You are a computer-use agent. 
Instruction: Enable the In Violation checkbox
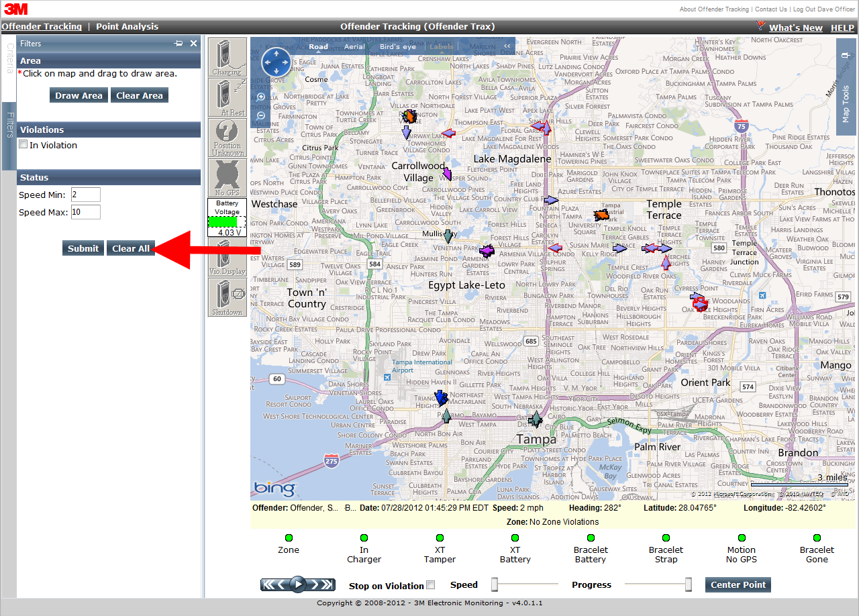23,144
